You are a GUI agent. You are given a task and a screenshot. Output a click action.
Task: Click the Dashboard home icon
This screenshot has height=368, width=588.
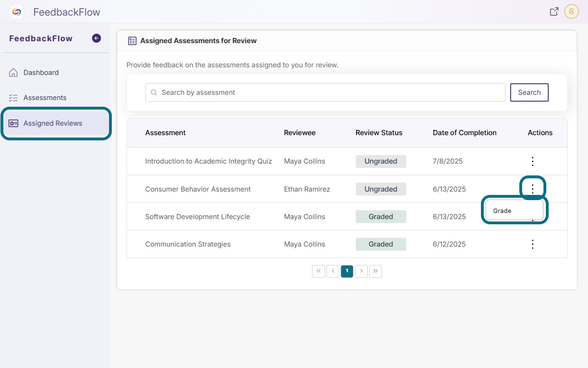click(x=13, y=73)
